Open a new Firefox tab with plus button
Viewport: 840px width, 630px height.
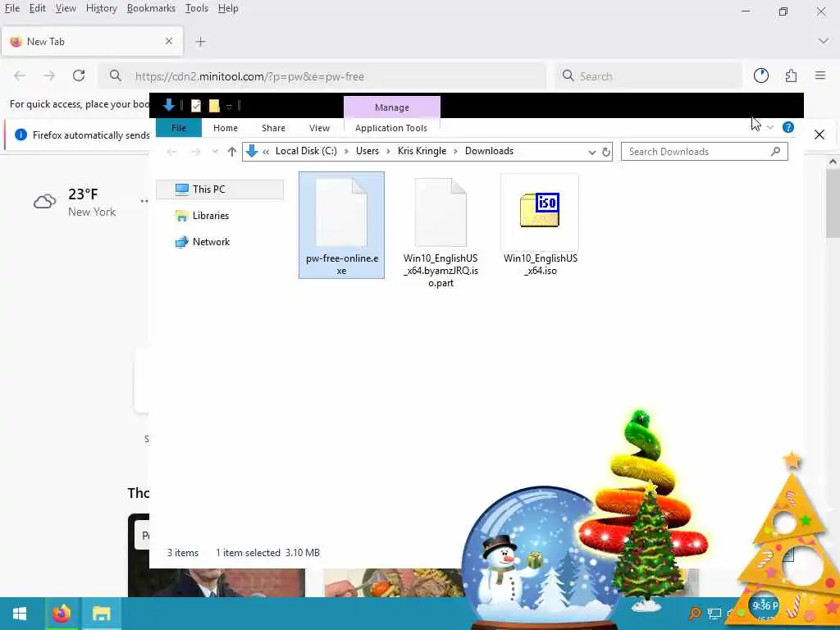200,42
